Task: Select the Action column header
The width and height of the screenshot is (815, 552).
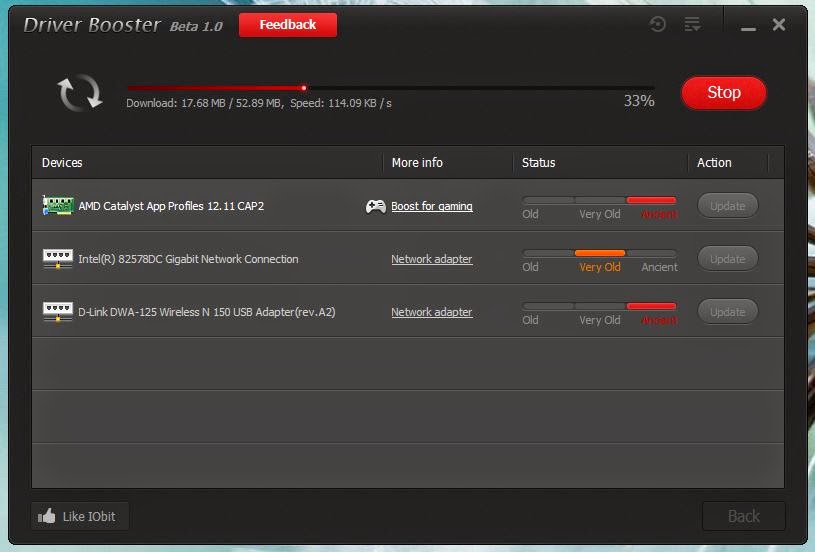Action: click(x=714, y=163)
